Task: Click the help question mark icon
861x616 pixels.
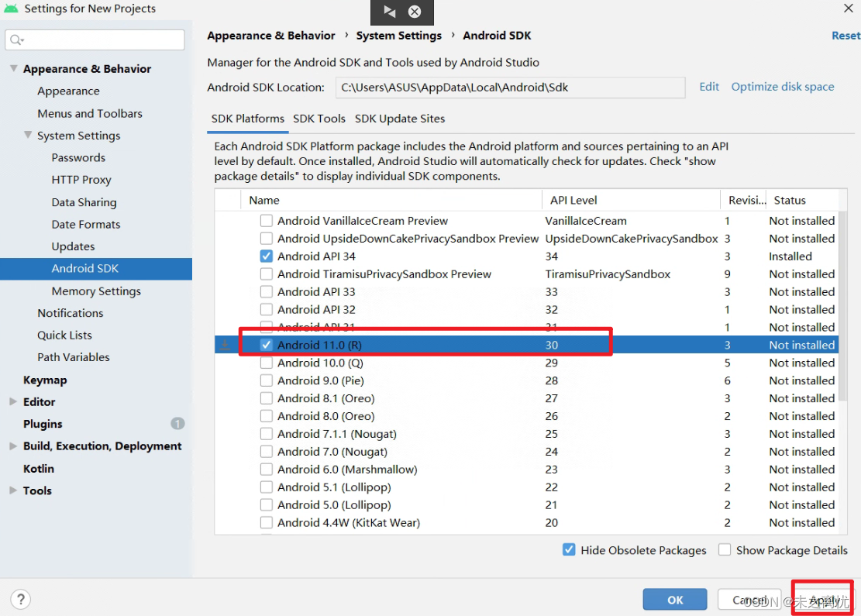Action: point(21,598)
